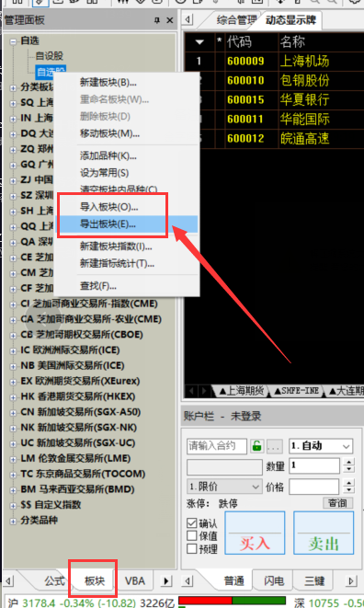
Task: Switch to the 综合管理 tab
Action: tap(236, 19)
